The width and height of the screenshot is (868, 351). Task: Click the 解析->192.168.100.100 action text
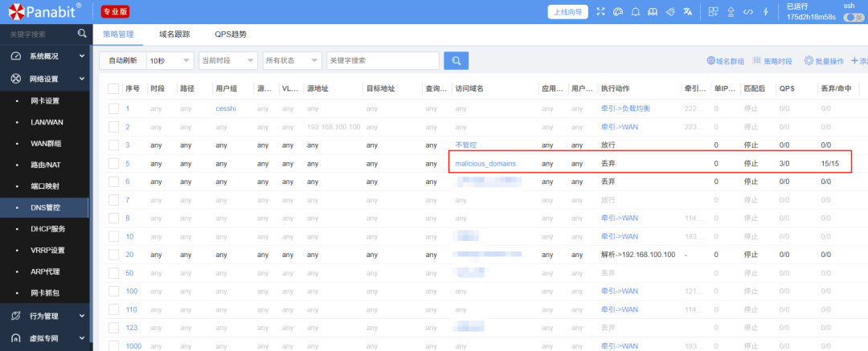tap(638, 255)
